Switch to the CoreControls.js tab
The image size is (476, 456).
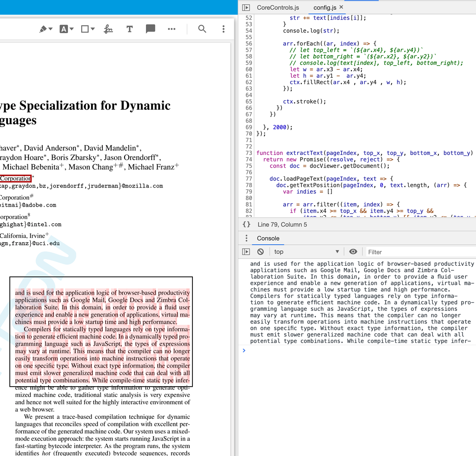pyautogui.click(x=278, y=7)
